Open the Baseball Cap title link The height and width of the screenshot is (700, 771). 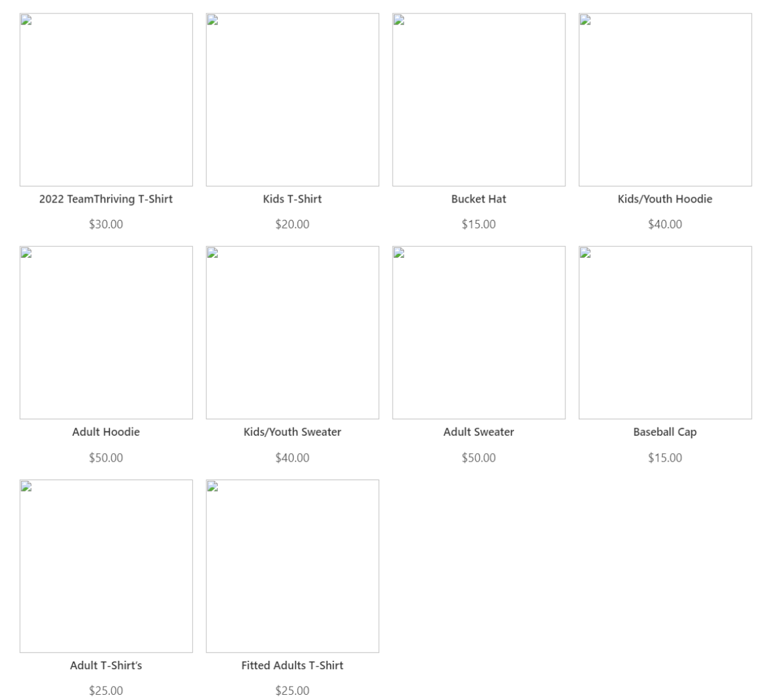[665, 432]
